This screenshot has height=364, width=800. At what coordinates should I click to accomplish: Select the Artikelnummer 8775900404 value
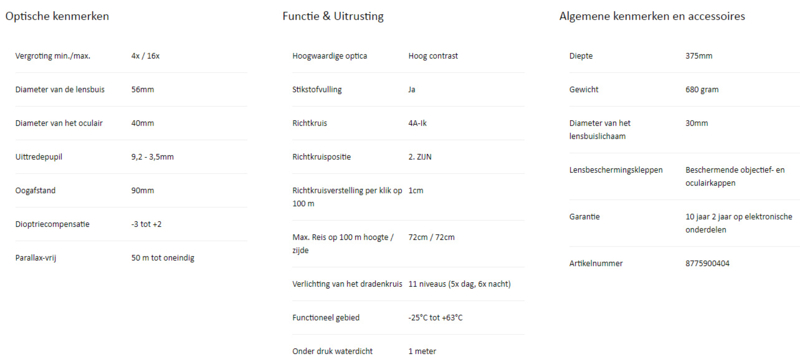(705, 263)
